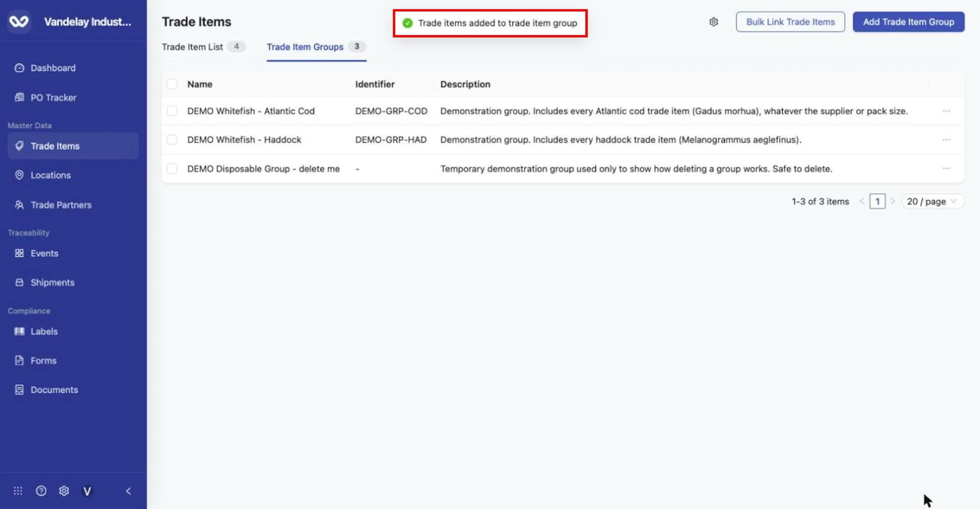Click the previous page arrow
Screen dimensions: 980x509
(x=861, y=201)
